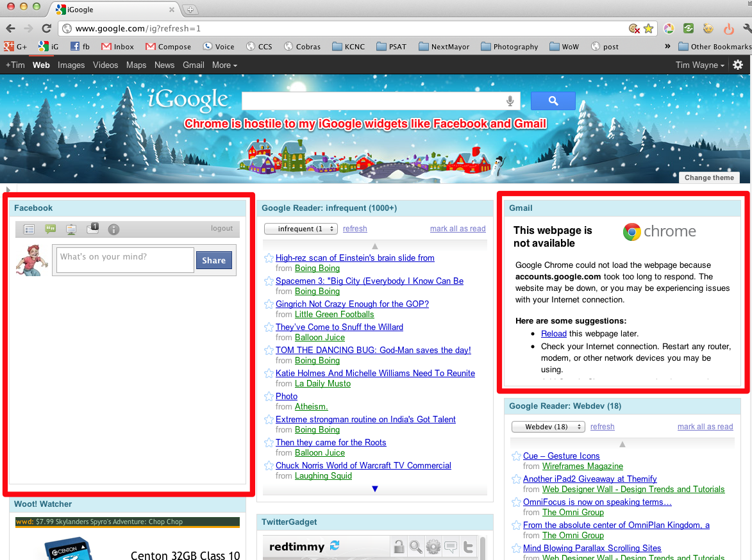The image size is (752, 560).
Task: Open Facebook widget messages icon with badge
Action: coord(92,228)
